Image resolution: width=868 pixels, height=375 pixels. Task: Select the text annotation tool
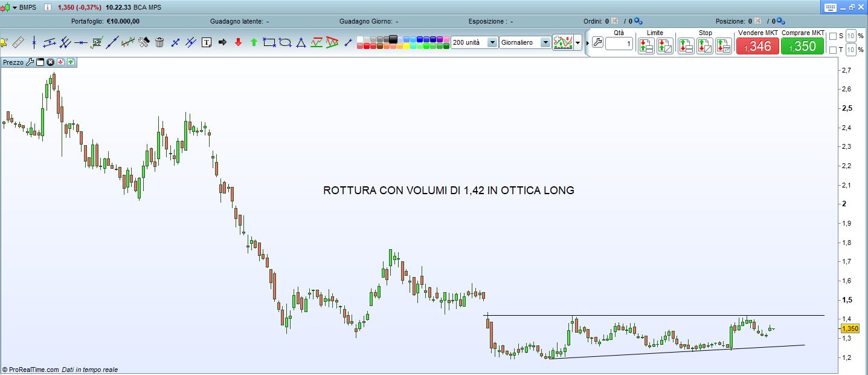click(x=207, y=42)
